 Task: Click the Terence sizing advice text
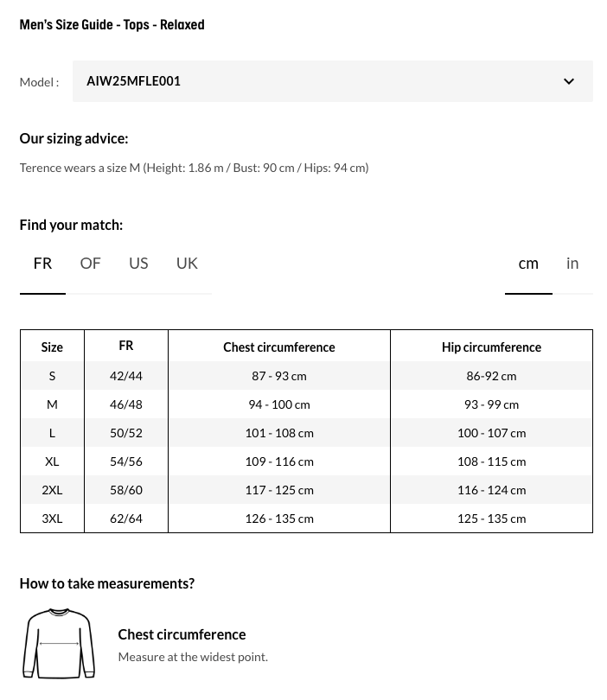click(194, 168)
